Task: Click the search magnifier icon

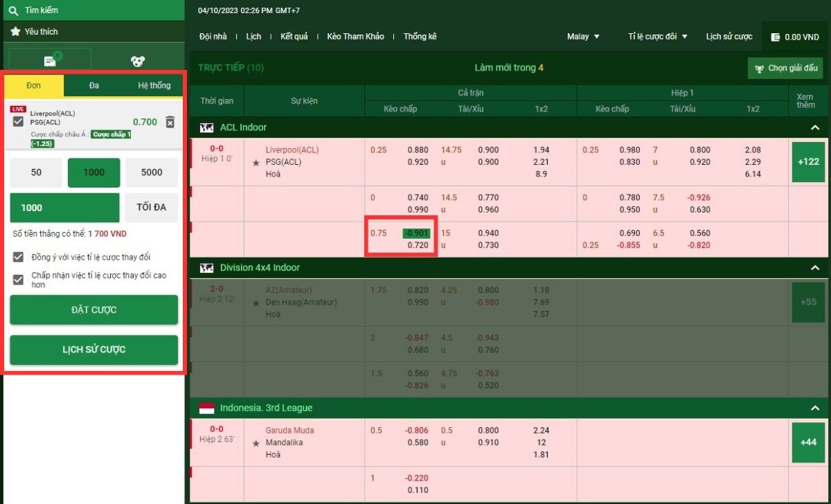Action: (13, 10)
